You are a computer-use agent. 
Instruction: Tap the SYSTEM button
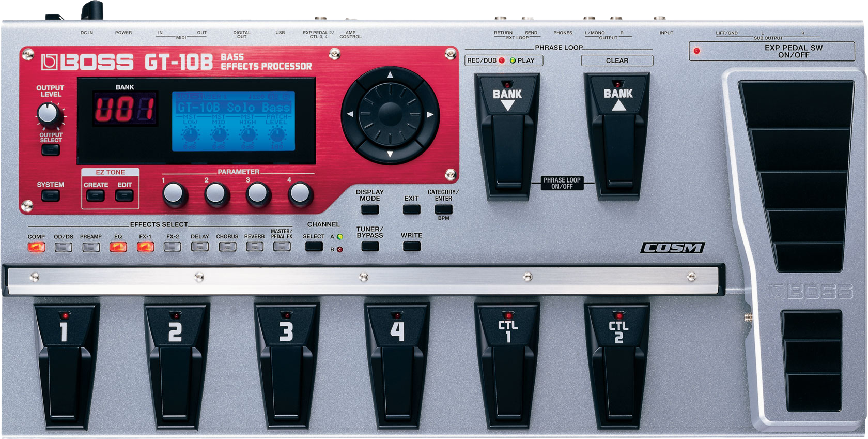[51, 196]
